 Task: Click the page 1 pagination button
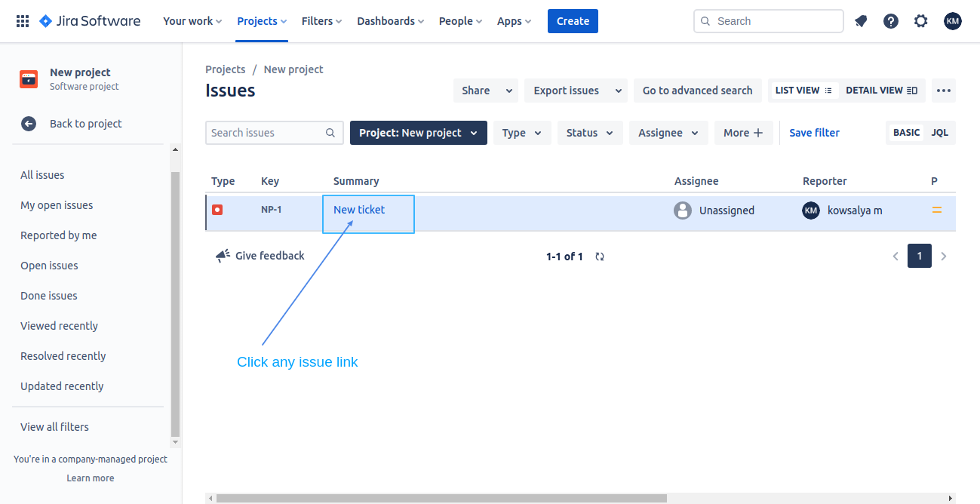click(x=920, y=256)
